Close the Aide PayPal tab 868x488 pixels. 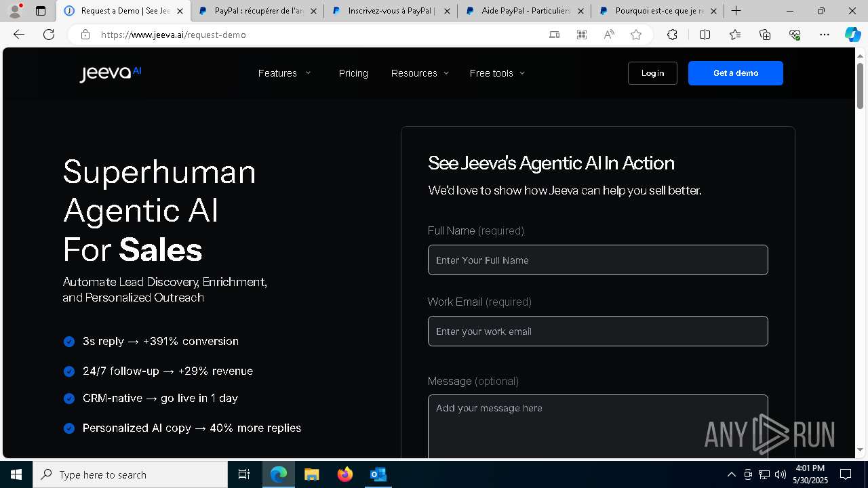pyautogui.click(x=580, y=11)
